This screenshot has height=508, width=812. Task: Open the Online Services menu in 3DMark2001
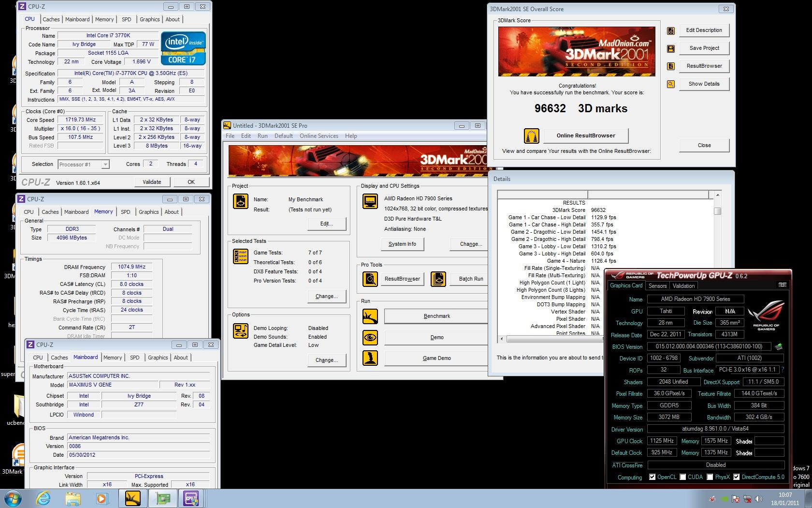click(319, 136)
